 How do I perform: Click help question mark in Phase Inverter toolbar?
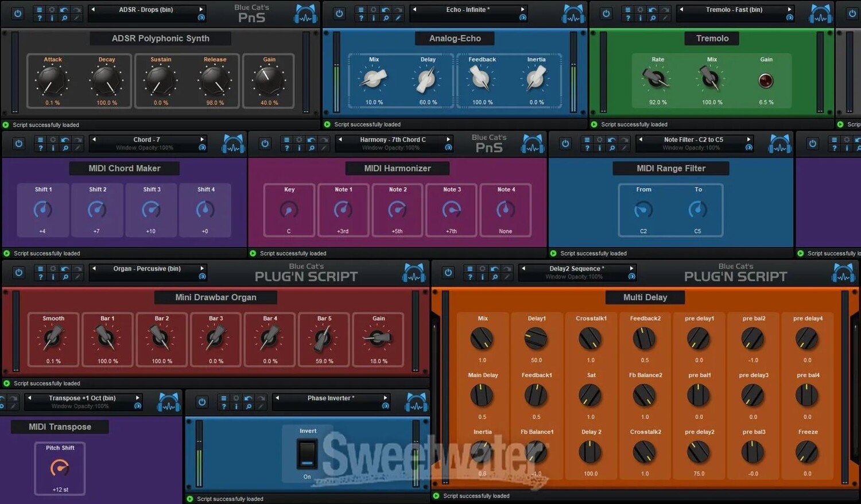tap(224, 406)
